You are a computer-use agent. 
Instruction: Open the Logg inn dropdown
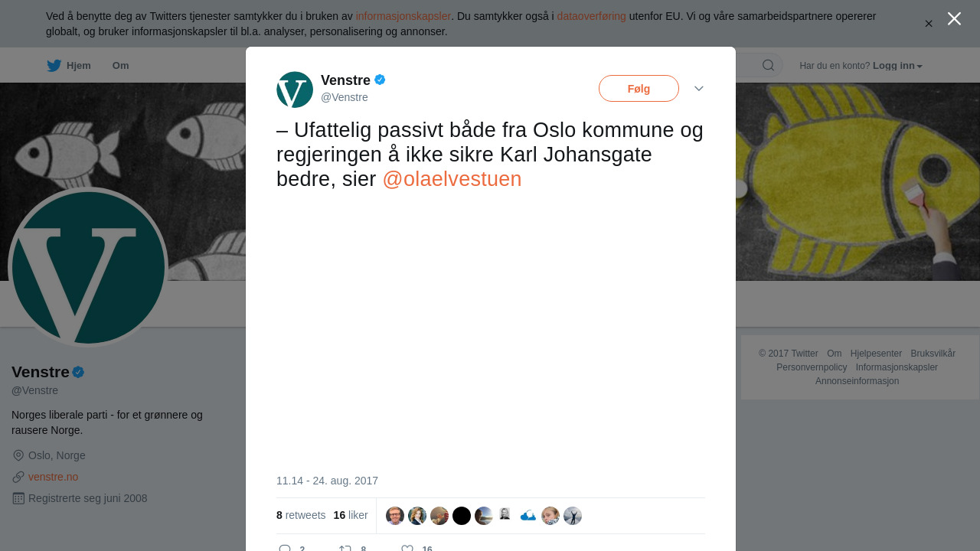[x=897, y=66]
